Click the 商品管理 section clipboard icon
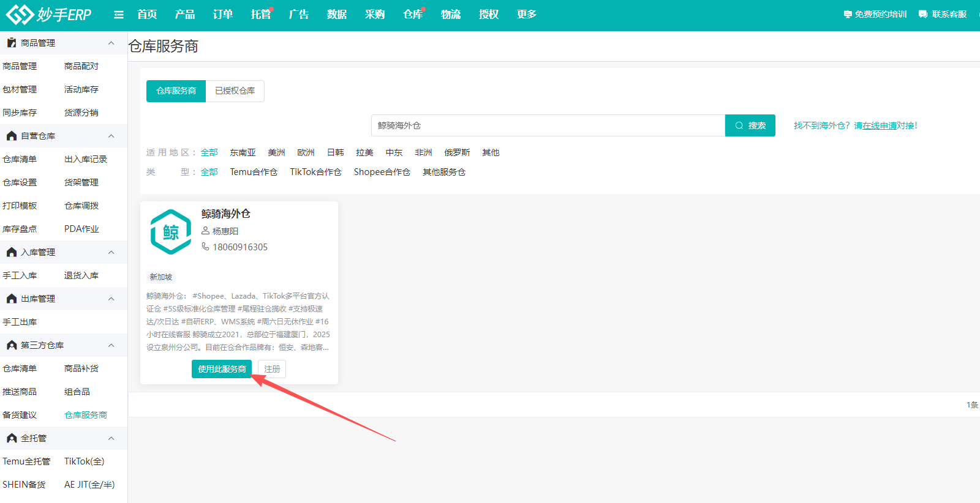980x503 pixels. 12,43
